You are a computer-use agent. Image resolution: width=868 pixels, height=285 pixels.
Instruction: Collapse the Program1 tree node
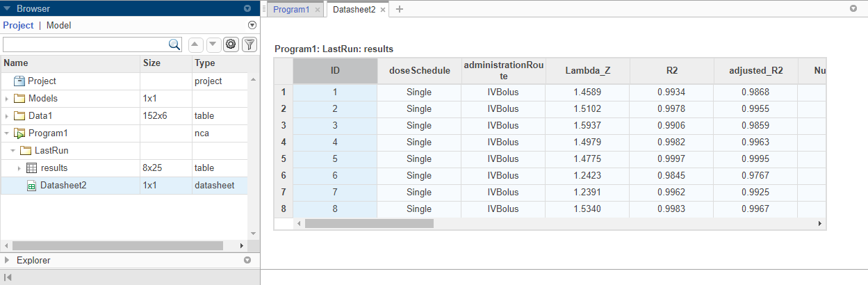click(x=7, y=133)
